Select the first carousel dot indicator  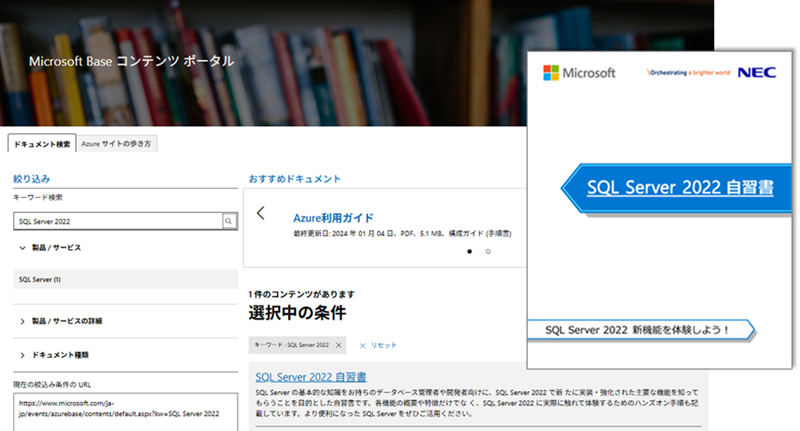tap(469, 251)
